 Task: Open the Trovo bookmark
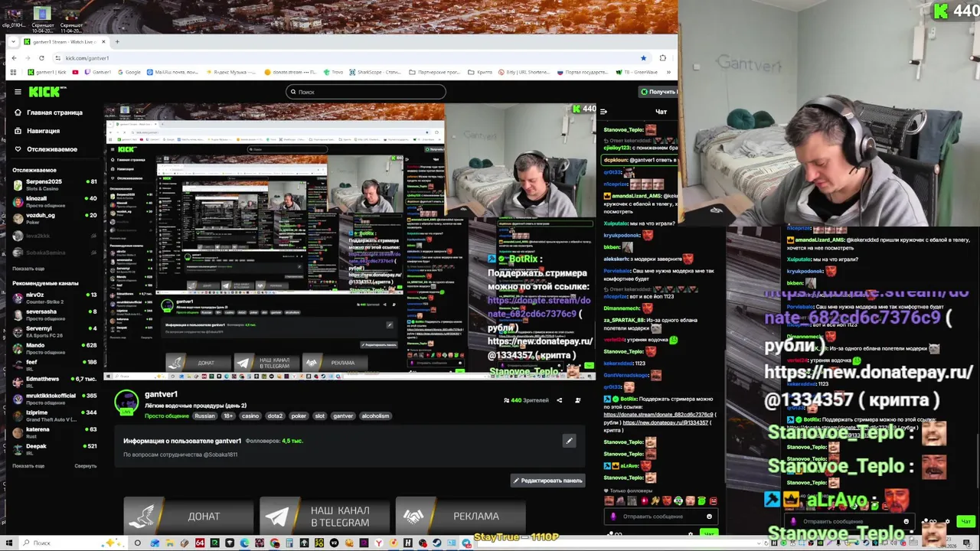pyautogui.click(x=335, y=72)
